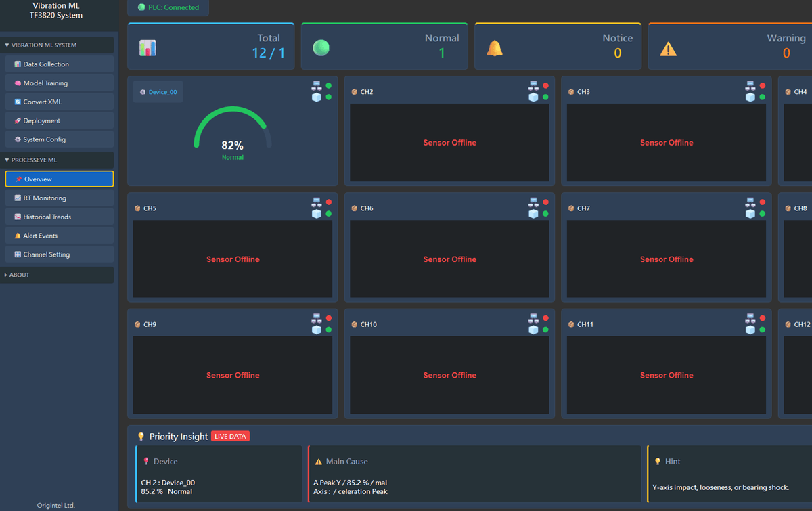Click the Data Collection chart icon

click(x=18, y=64)
